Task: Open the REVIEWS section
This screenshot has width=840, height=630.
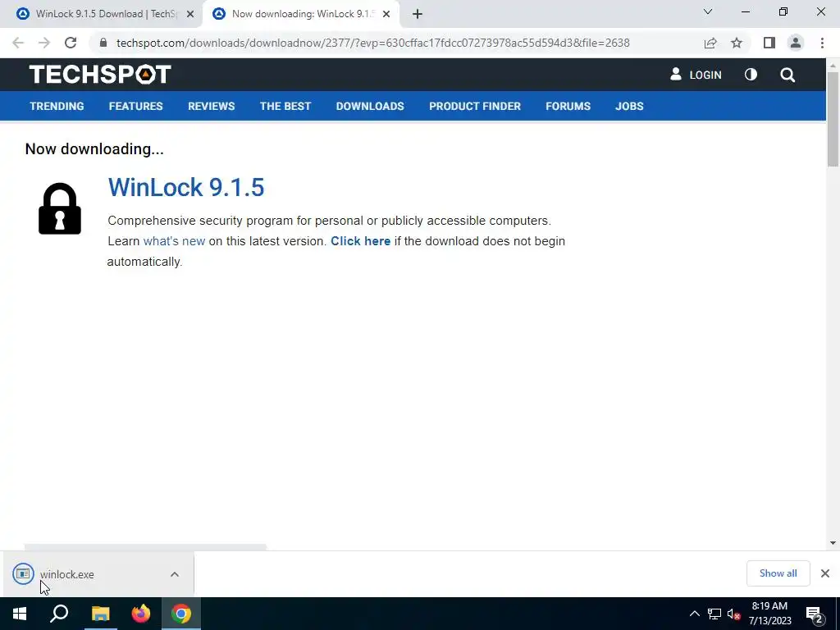Action: tap(211, 106)
